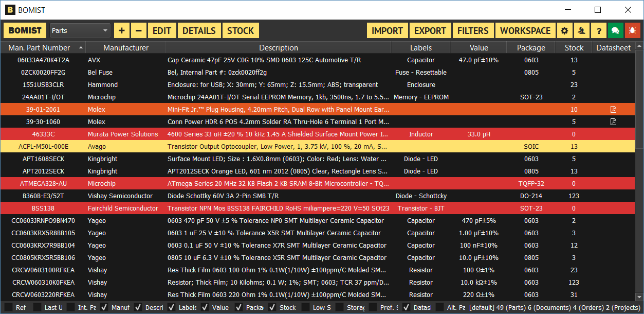Enable the Pref. S column checkbox

point(373,307)
